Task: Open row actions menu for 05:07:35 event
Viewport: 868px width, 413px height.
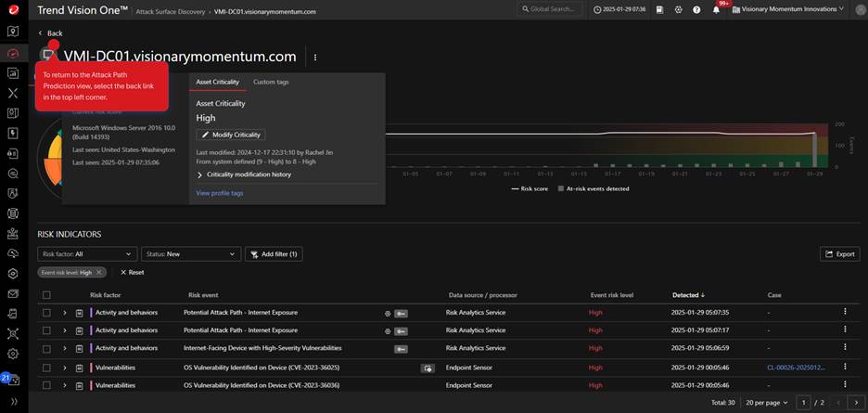Action: tap(845, 312)
